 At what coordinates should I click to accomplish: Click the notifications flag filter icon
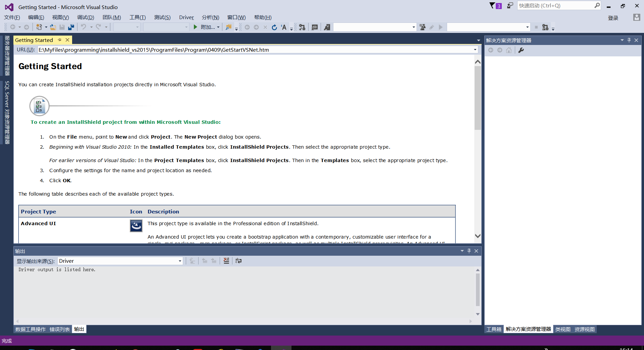[x=492, y=6]
